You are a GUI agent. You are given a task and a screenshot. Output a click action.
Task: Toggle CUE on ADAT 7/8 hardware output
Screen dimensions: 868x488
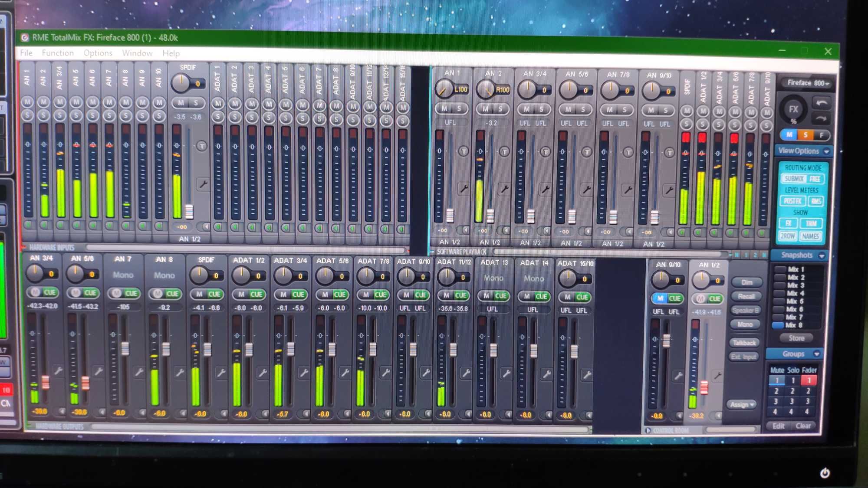[x=380, y=295]
